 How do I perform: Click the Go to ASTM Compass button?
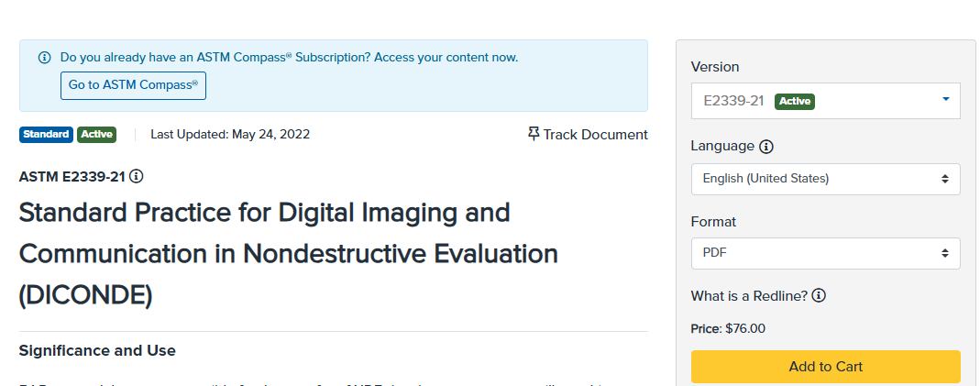[x=133, y=85]
